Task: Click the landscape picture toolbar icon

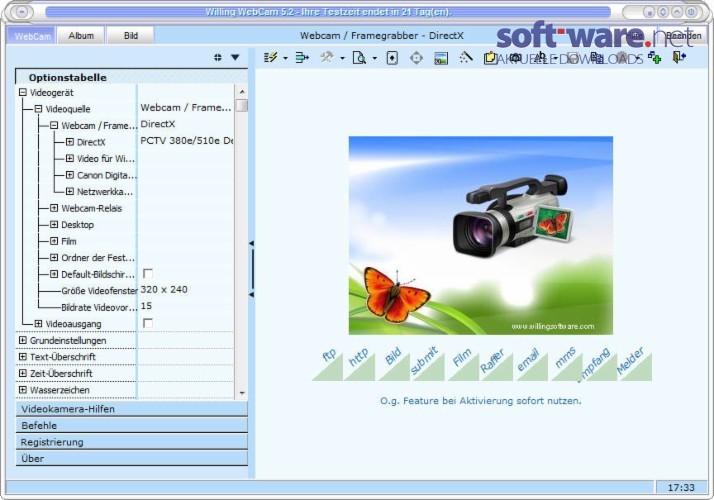Action: click(x=441, y=58)
